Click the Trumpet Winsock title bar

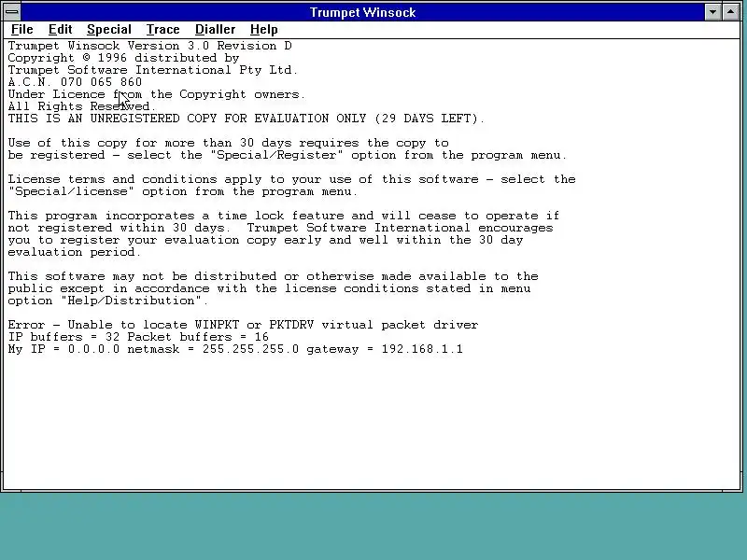click(x=362, y=12)
